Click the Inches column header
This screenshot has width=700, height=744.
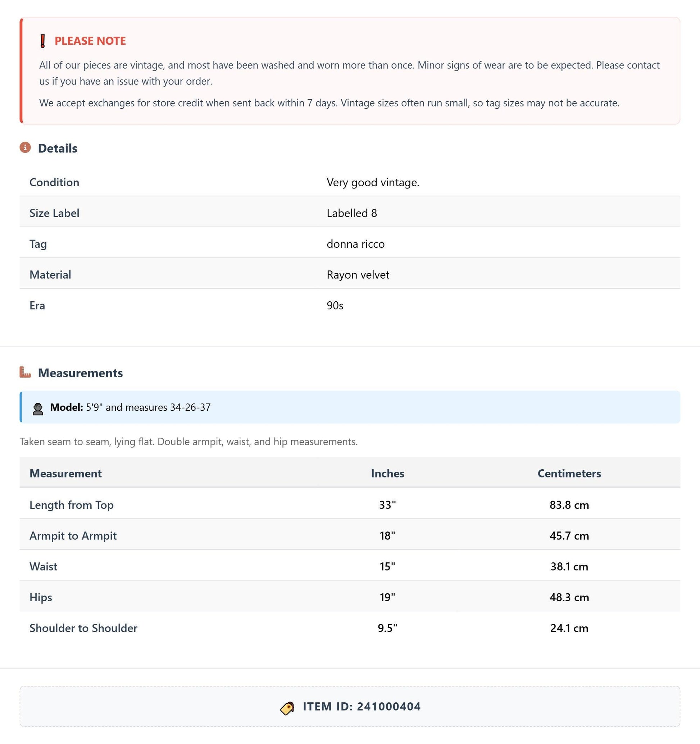click(x=387, y=474)
